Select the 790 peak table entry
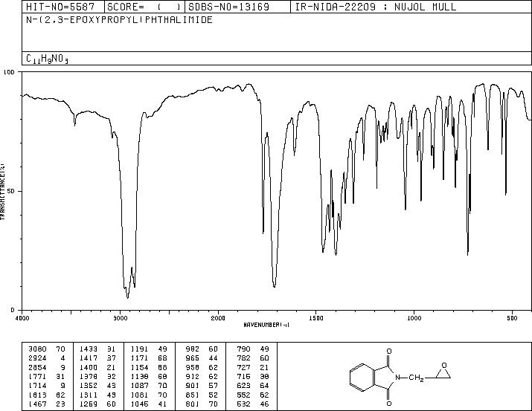Screen dimensions: 532x411 point(252,349)
